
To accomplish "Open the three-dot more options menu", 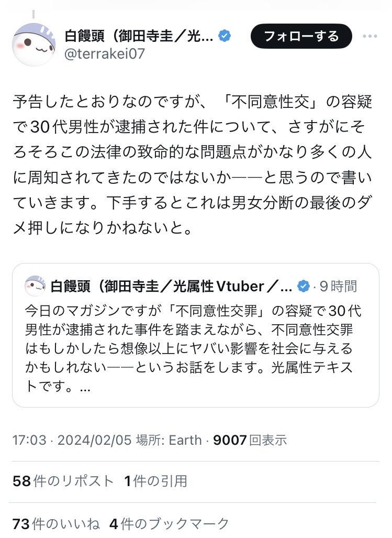I will [x=369, y=36].
